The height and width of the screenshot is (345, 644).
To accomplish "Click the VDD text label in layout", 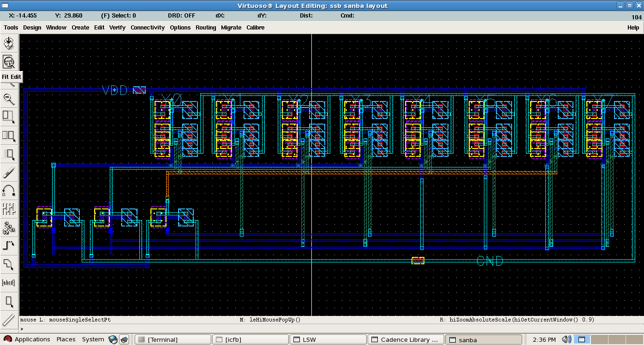I will pyautogui.click(x=115, y=90).
